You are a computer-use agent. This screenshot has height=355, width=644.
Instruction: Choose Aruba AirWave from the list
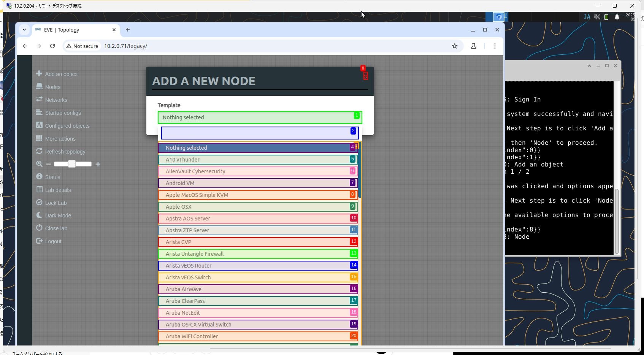[258, 289]
